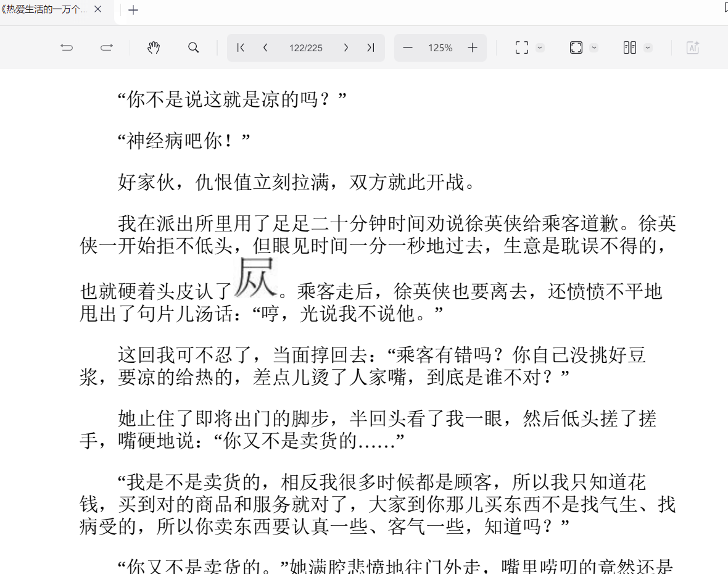
Task: Click the enlarged character 屃 in the text
Action: [255, 278]
